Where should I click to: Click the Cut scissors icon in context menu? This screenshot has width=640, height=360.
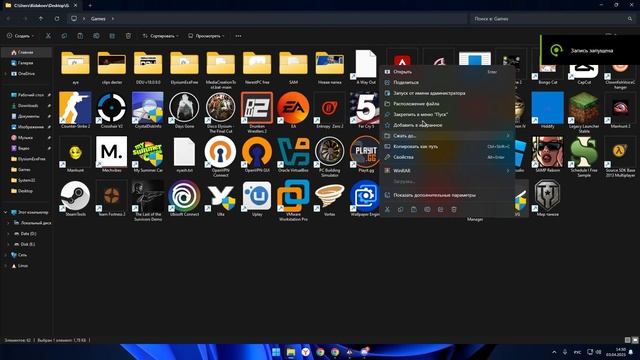387,209
